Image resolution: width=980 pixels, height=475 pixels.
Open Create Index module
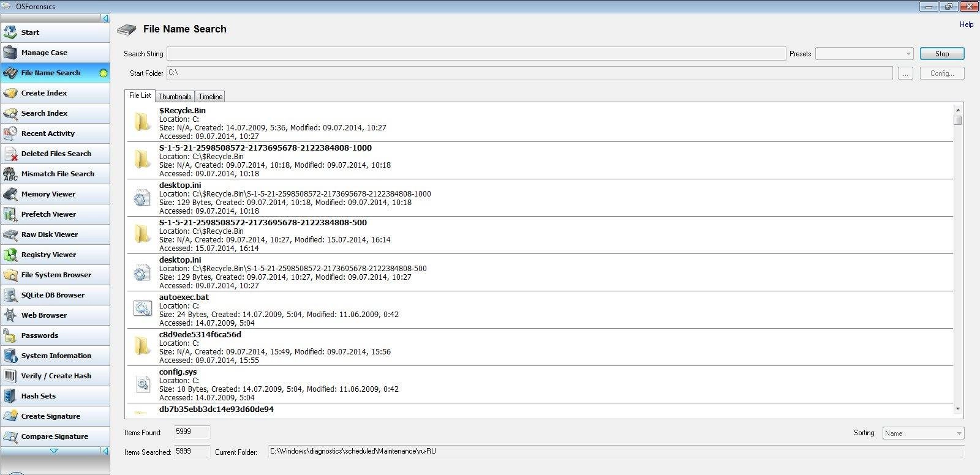55,93
